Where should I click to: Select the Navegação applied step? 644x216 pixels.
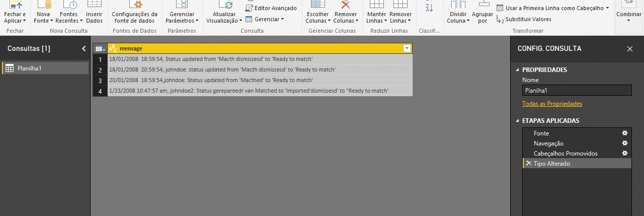pyautogui.click(x=577, y=143)
